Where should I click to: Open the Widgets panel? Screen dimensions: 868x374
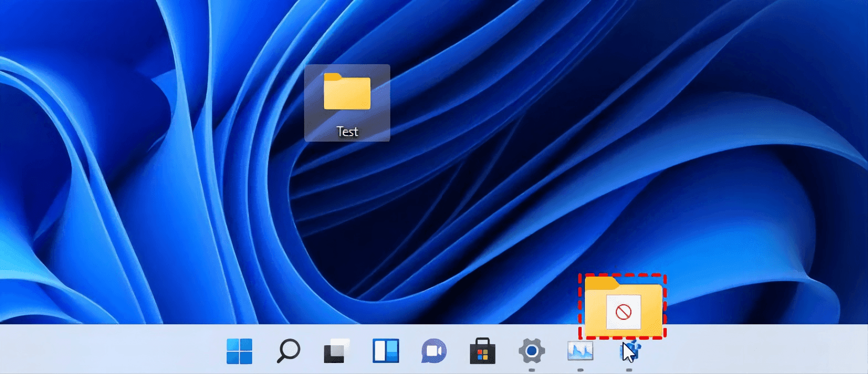coord(385,351)
